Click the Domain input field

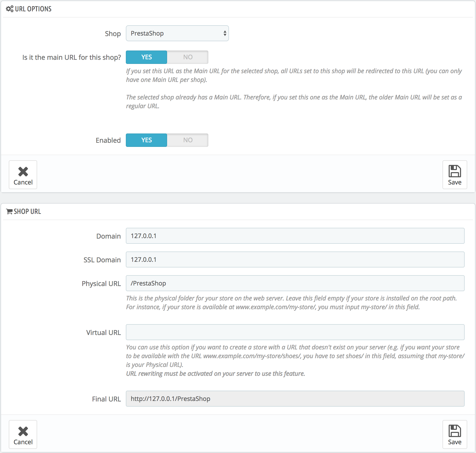(x=295, y=236)
